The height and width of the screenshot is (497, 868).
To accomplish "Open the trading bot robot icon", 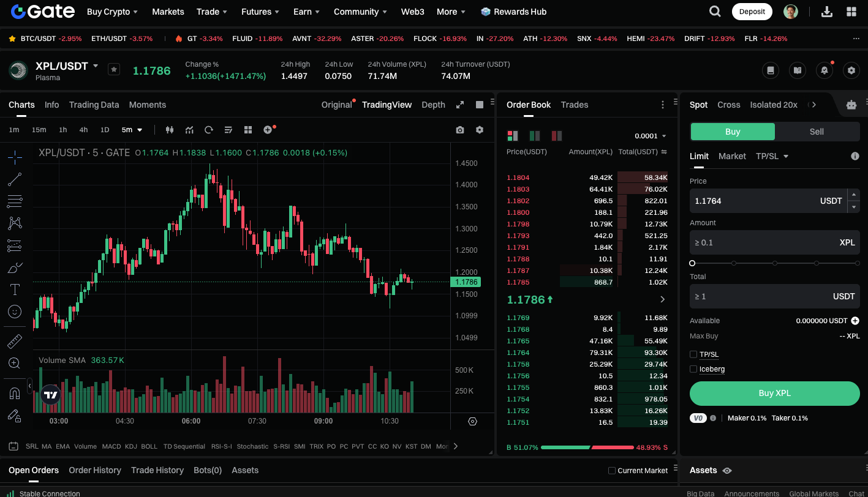I will (x=851, y=105).
